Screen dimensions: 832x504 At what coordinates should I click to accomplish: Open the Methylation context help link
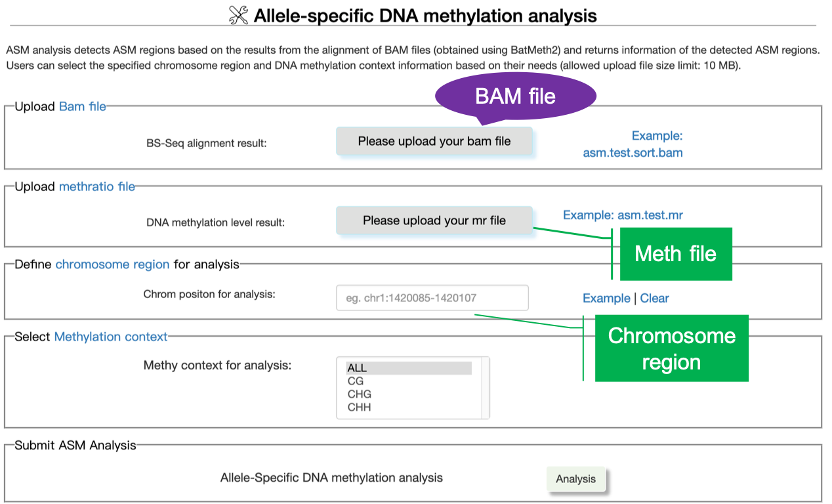[x=111, y=337]
